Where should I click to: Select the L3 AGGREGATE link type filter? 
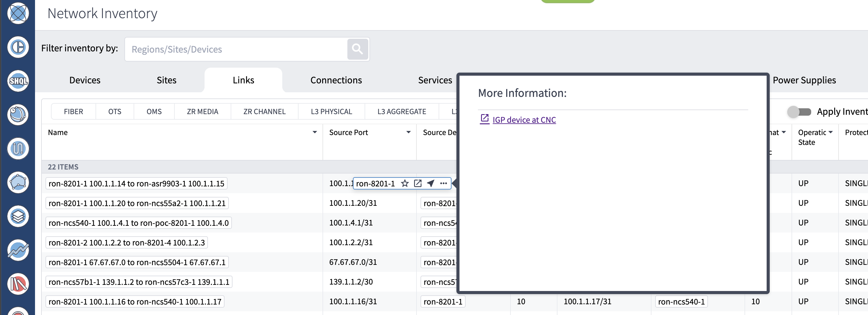coord(402,111)
